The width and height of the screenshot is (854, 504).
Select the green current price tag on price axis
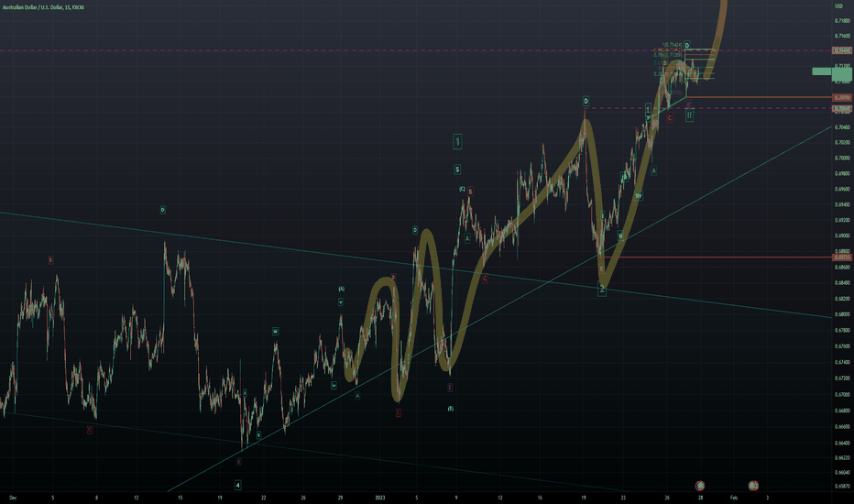coord(842,72)
